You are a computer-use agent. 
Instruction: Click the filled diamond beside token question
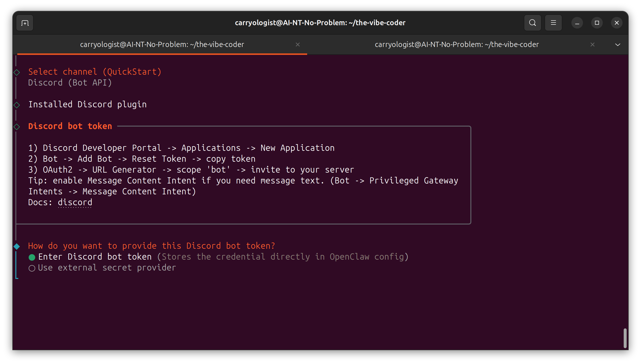point(17,247)
